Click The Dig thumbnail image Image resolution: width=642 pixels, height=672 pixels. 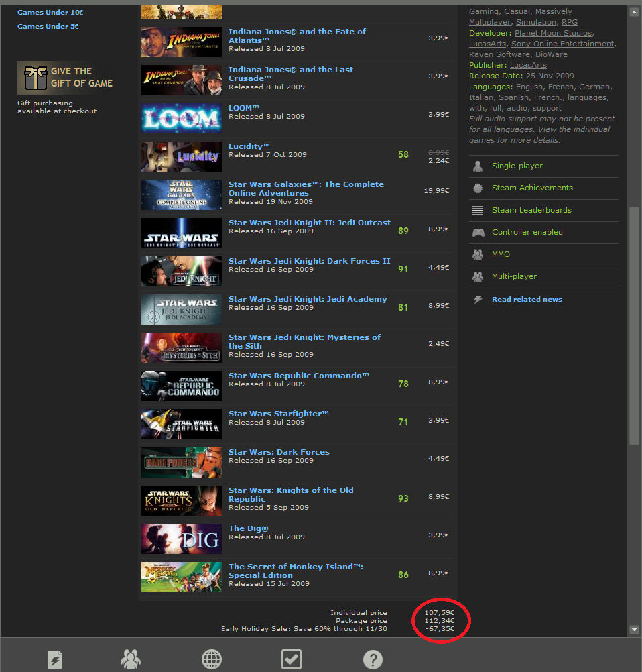pos(182,539)
